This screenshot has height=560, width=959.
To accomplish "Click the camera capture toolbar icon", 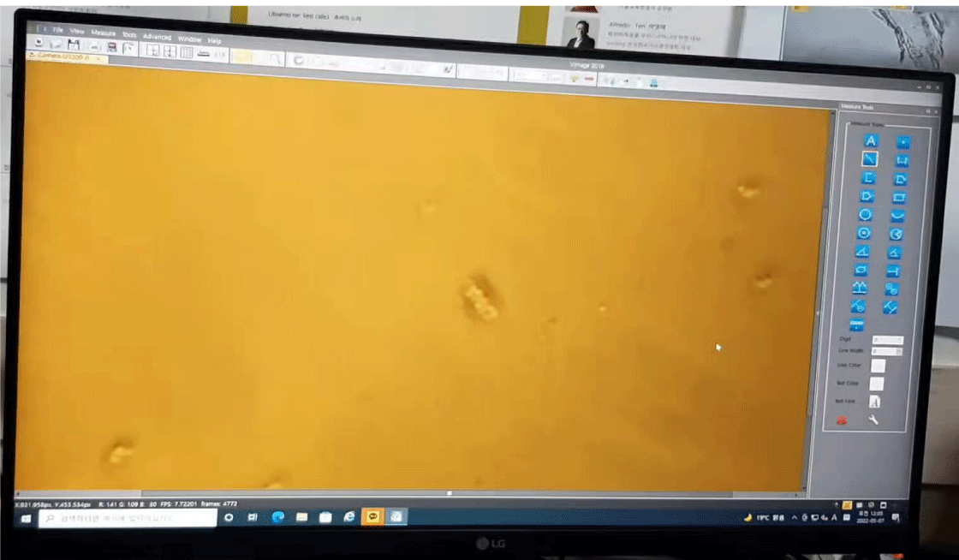I will pos(39,42).
